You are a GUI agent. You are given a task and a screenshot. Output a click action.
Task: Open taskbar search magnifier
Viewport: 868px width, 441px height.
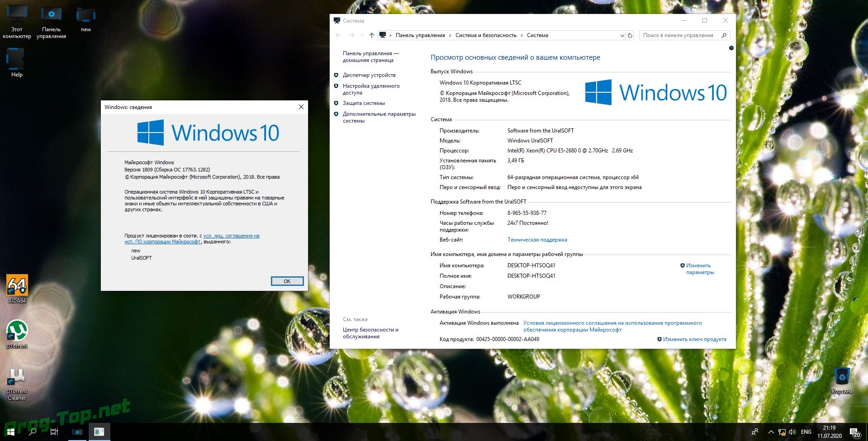[x=33, y=432]
